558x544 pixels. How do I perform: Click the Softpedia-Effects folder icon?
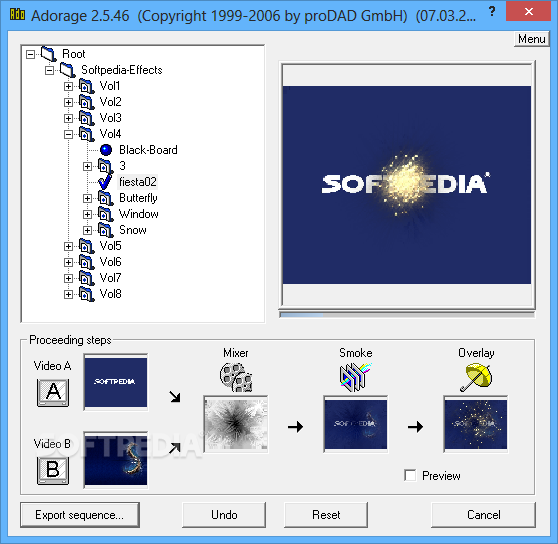tap(67, 70)
